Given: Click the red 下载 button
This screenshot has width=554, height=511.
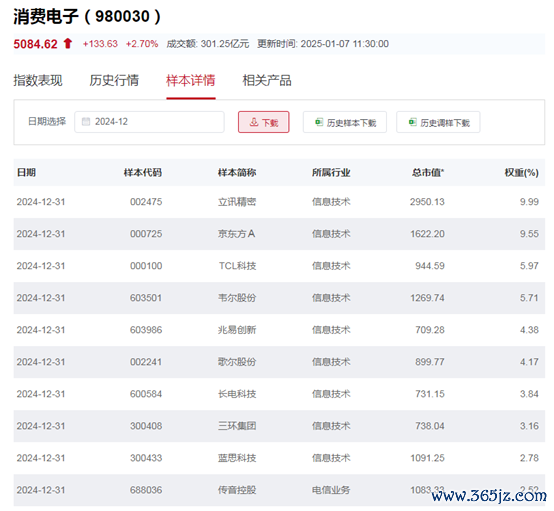Looking at the screenshot, I should point(264,122).
